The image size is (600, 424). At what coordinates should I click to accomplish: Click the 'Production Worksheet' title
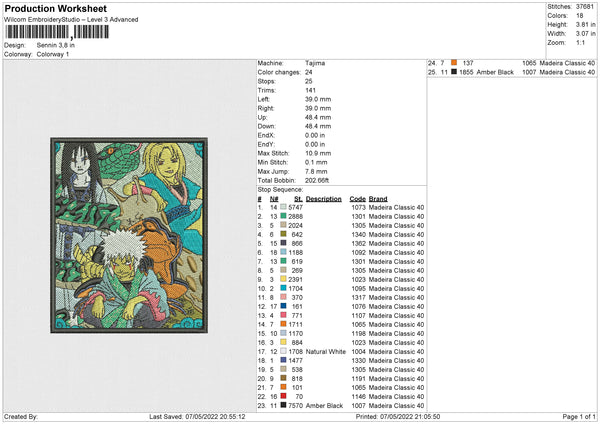point(55,8)
